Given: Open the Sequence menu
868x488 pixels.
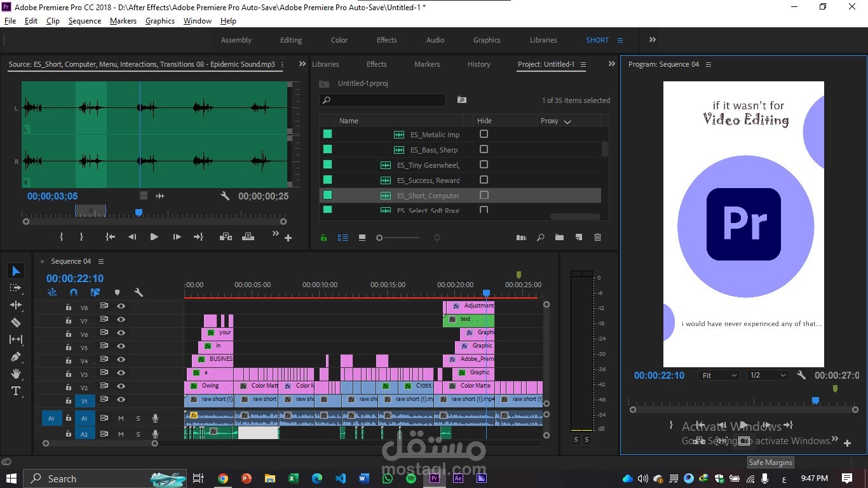Looking at the screenshot, I should tap(85, 21).
